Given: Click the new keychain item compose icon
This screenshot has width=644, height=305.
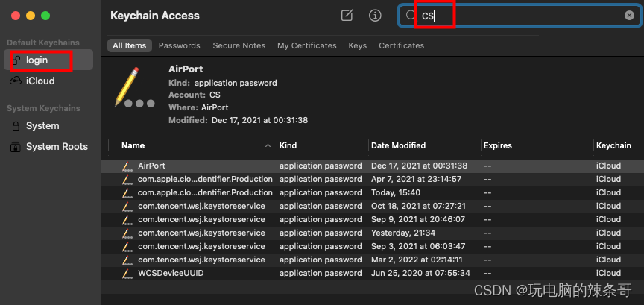Looking at the screenshot, I should (347, 16).
